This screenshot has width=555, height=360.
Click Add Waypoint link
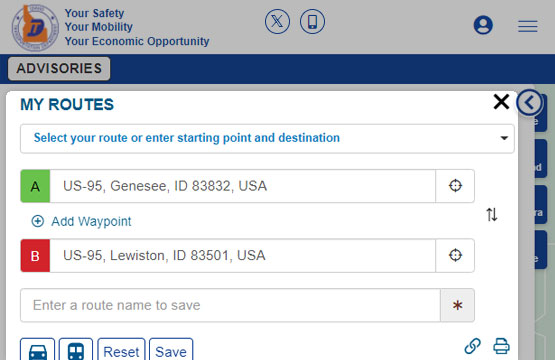(x=81, y=221)
